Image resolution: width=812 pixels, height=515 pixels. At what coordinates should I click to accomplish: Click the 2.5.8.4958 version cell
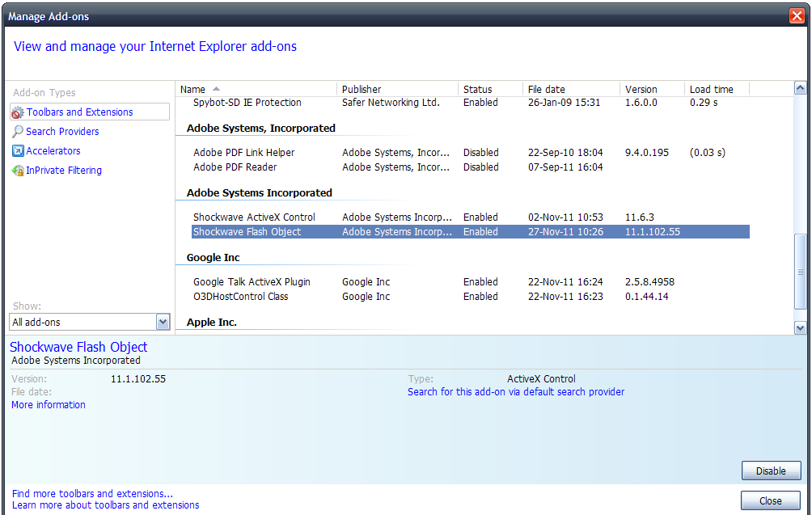[649, 282]
